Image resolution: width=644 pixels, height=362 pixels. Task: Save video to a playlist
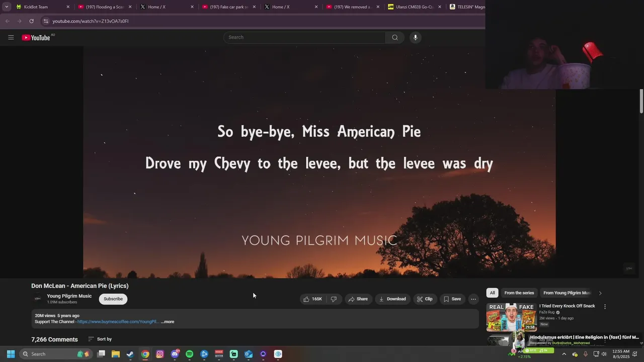(x=452, y=299)
